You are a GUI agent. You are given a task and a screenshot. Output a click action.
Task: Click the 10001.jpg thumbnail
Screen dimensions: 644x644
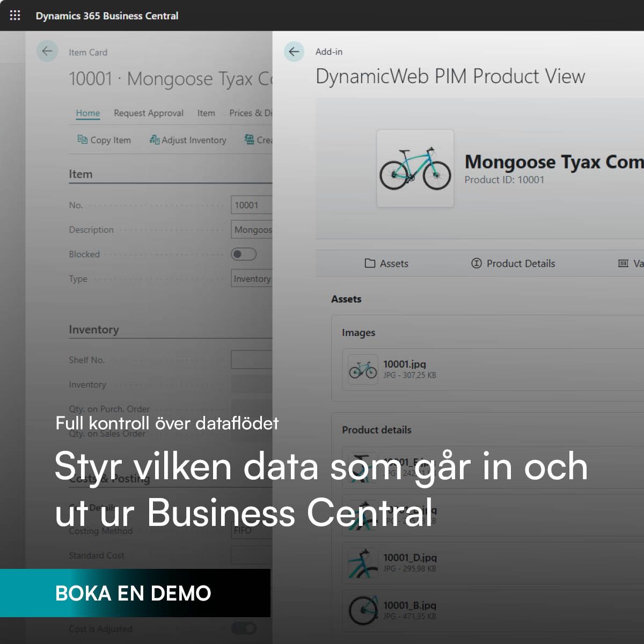pos(363,370)
